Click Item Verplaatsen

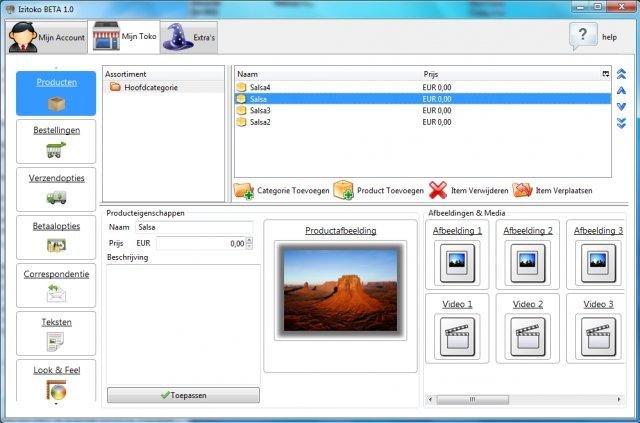click(553, 191)
